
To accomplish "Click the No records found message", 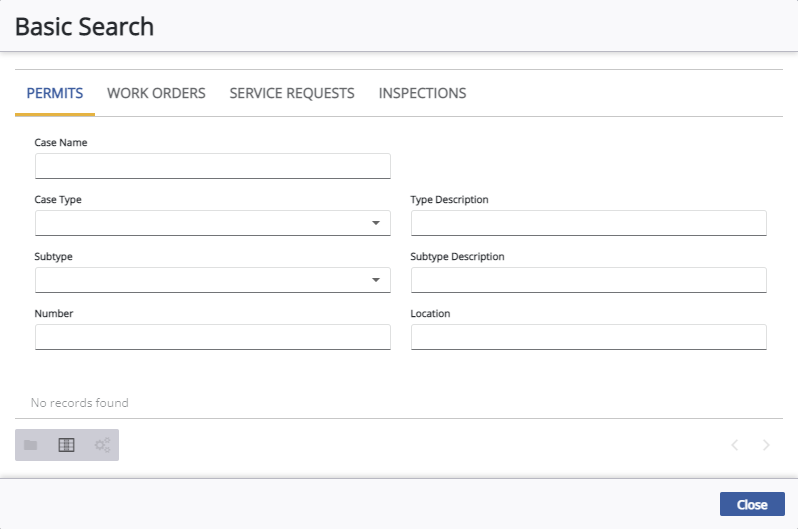I will pyautogui.click(x=80, y=403).
